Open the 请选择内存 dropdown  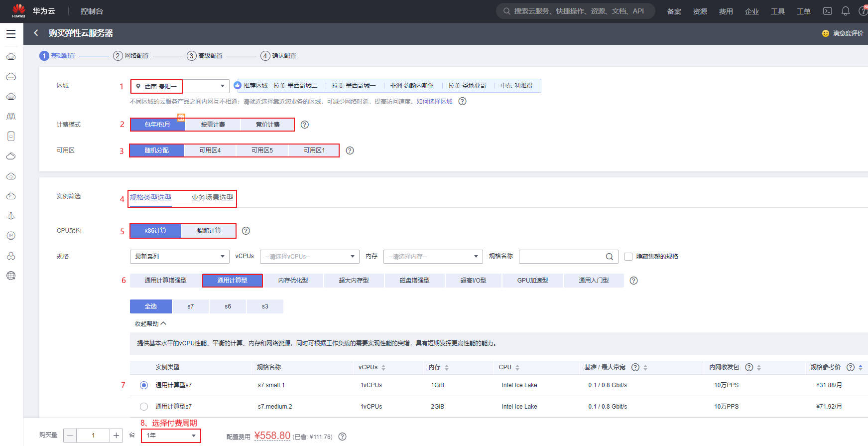point(433,257)
